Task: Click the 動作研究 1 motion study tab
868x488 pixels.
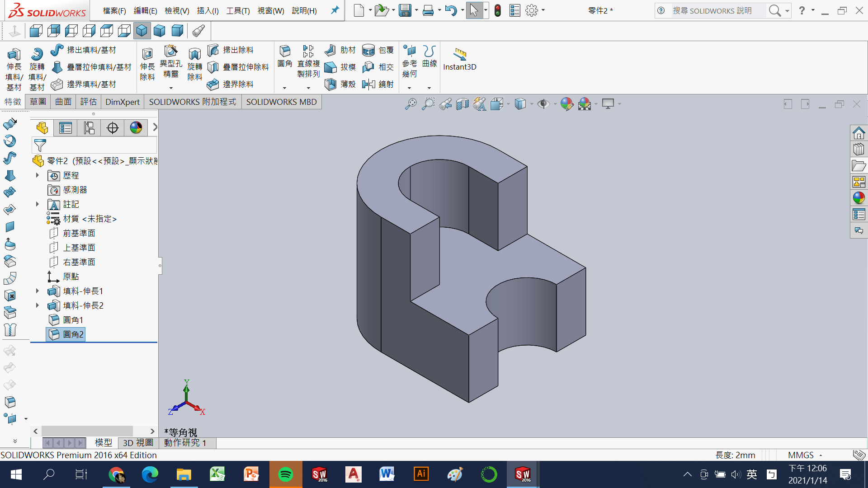Action: pos(185,443)
